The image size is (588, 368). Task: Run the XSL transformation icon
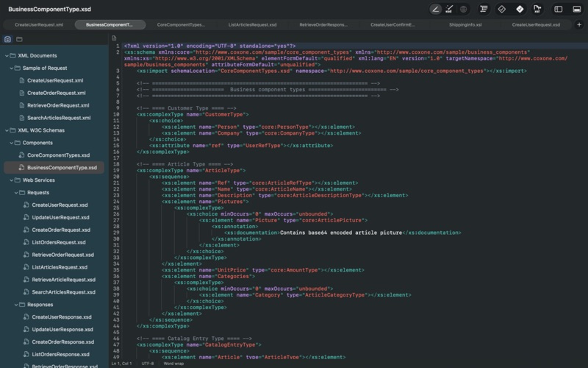[x=537, y=9]
